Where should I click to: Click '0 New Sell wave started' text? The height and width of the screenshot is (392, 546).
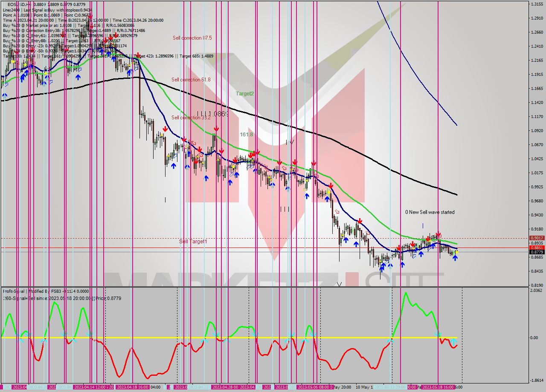[x=430, y=212]
